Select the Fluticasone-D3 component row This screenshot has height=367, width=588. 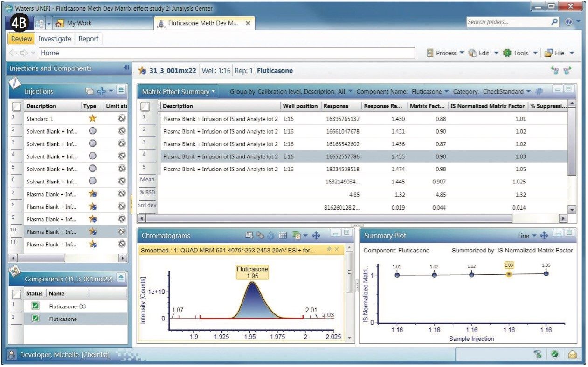coord(69,306)
